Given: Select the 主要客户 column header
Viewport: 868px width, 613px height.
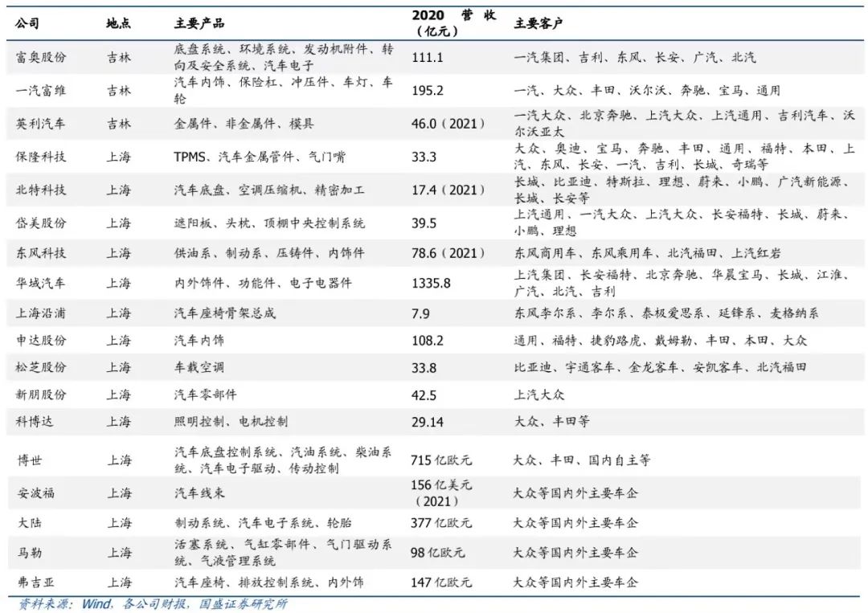Looking at the screenshot, I should 538,23.
